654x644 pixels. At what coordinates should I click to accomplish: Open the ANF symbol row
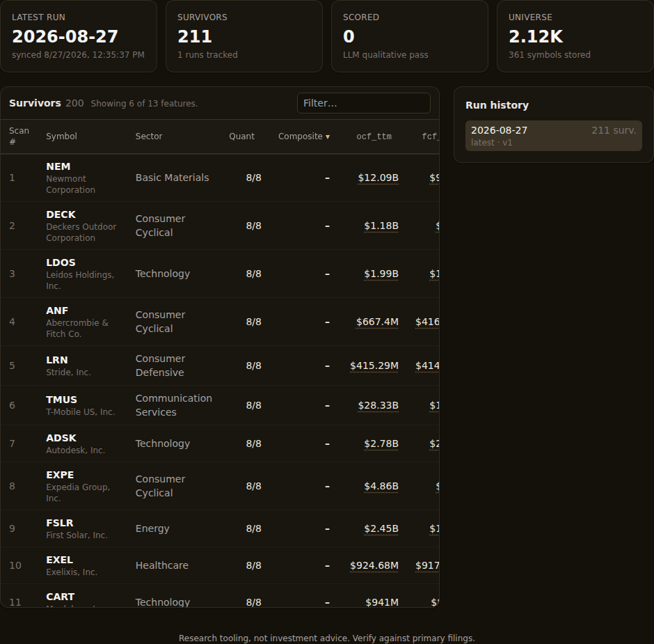pos(220,322)
